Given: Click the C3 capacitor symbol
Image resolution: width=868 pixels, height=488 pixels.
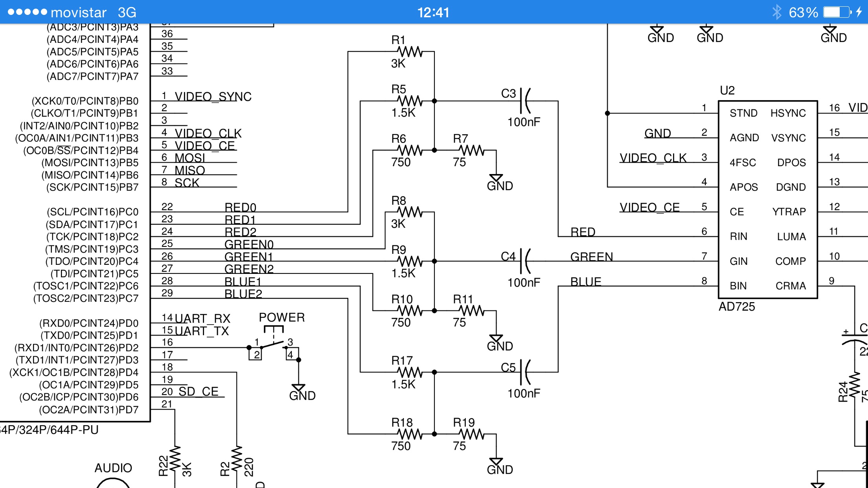Looking at the screenshot, I should (x=524, y=101).
